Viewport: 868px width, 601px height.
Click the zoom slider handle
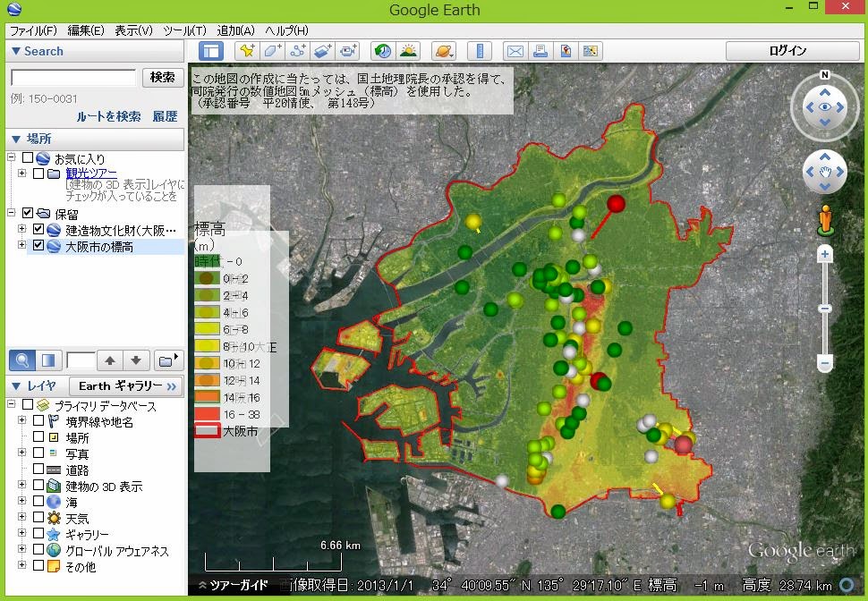[x=825, y=309]
